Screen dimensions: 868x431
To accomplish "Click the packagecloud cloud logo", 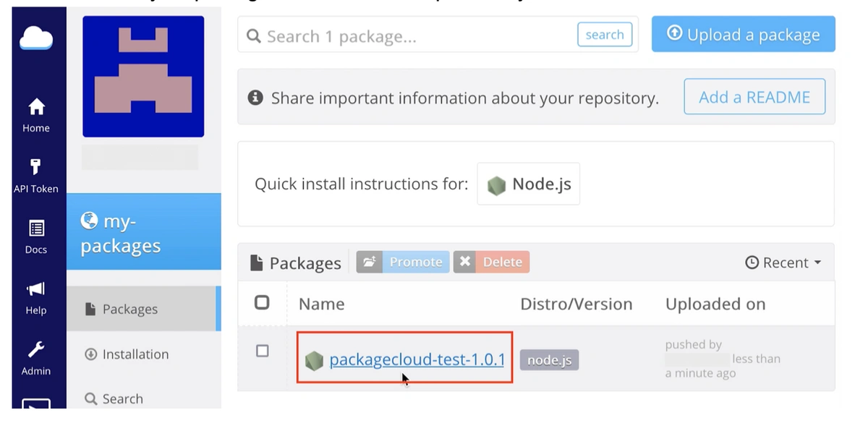I will 36,37.
